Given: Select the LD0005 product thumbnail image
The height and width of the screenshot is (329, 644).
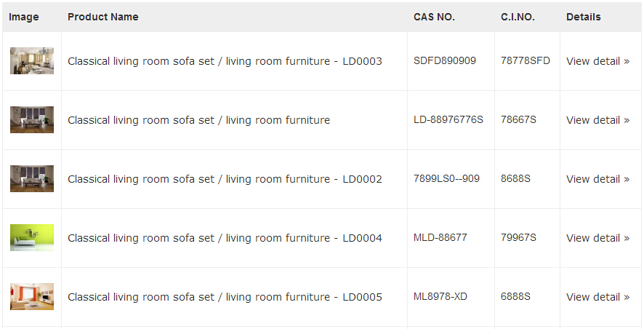Looking at the screenshot, I should click(32, 297).
